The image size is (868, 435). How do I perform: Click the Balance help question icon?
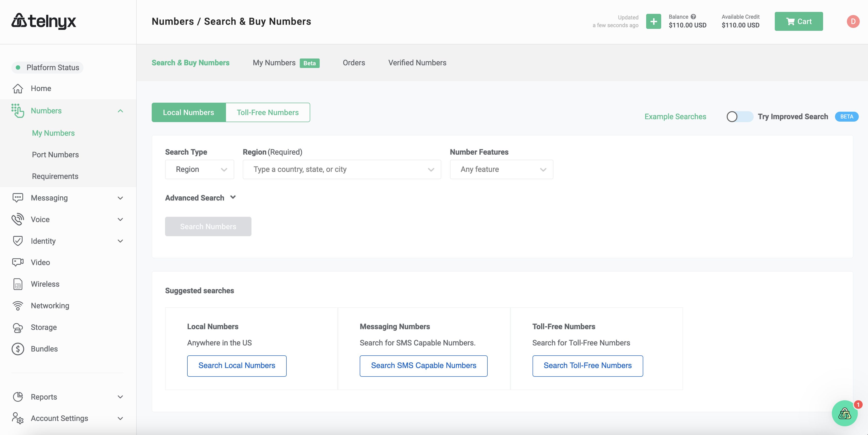[693, 17]
